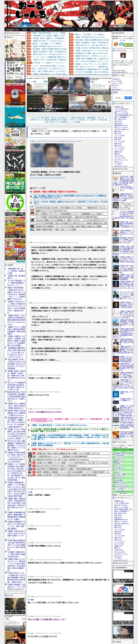Open the しぃアンテナ nav item
The image size is (138, 644).
coord(52,30)
